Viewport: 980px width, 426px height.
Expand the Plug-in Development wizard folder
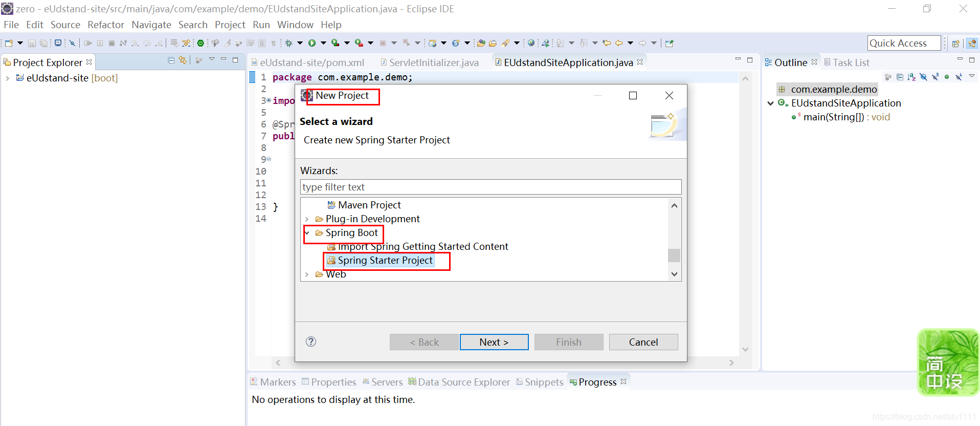[x=307, y=219]
